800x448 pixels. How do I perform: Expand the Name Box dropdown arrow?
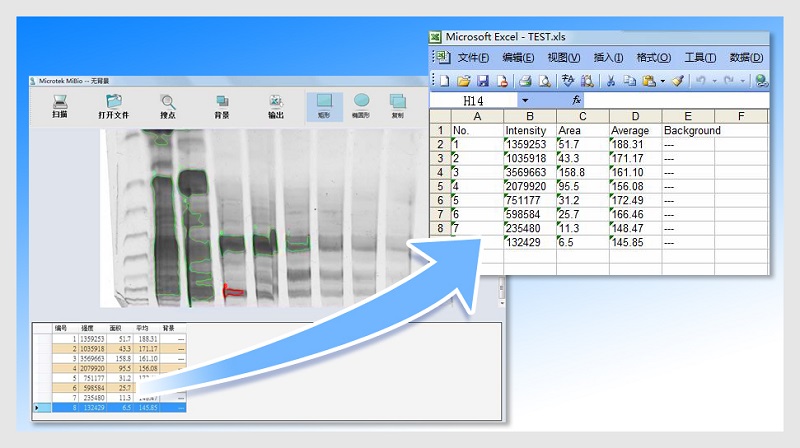click(525, 101)
